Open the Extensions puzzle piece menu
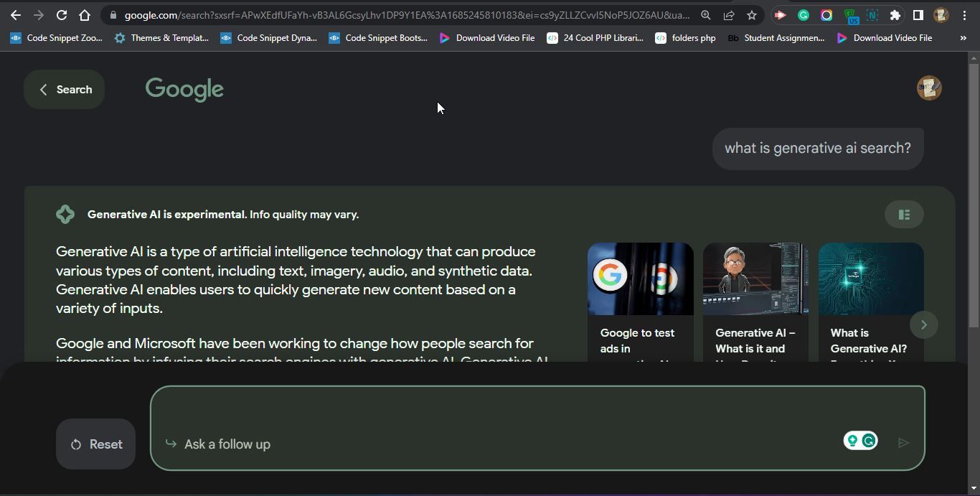Screen dimensions: 980x496 895,15
